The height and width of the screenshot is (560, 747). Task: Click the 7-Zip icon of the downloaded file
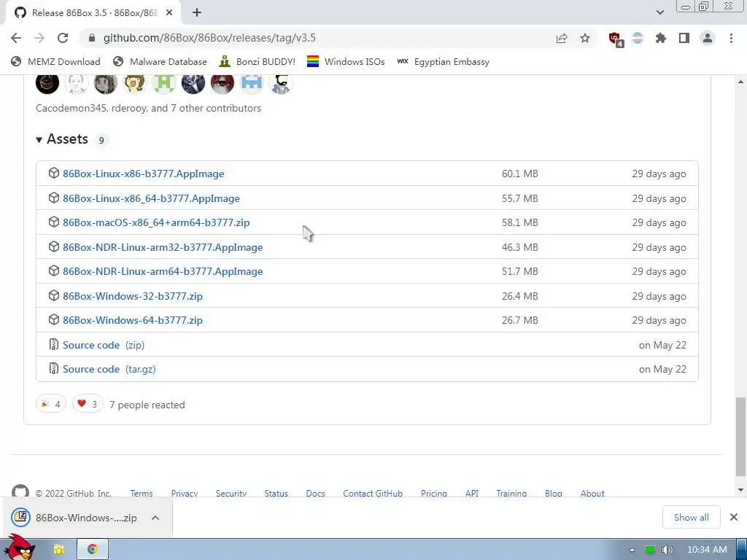point(21,517)
